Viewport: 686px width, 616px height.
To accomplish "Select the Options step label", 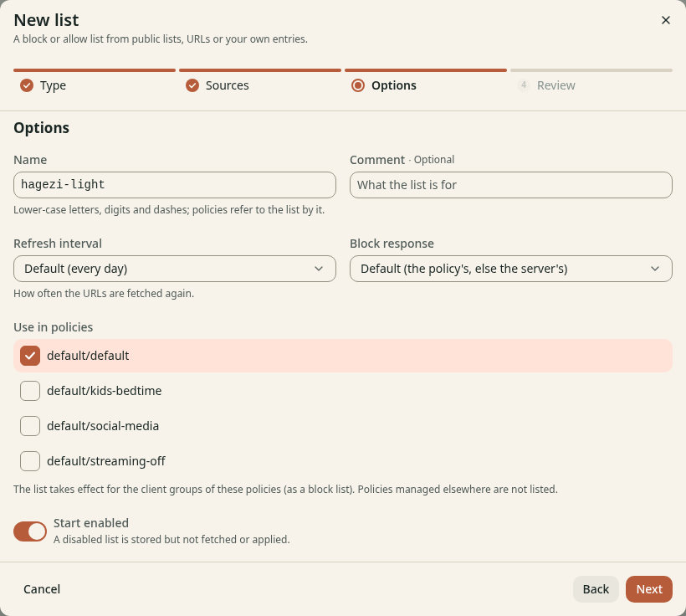I will (x=394, y=85).
